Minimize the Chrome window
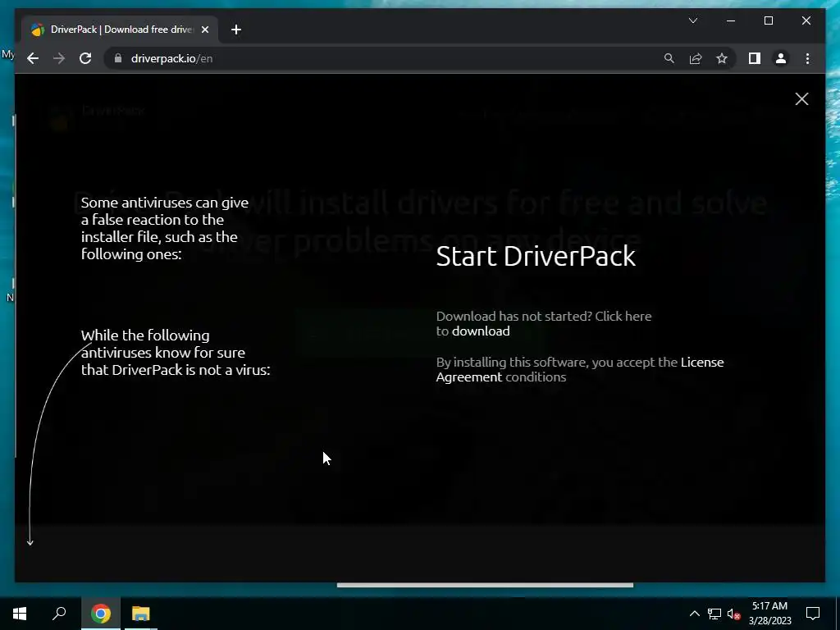 [x=731, y=21]
